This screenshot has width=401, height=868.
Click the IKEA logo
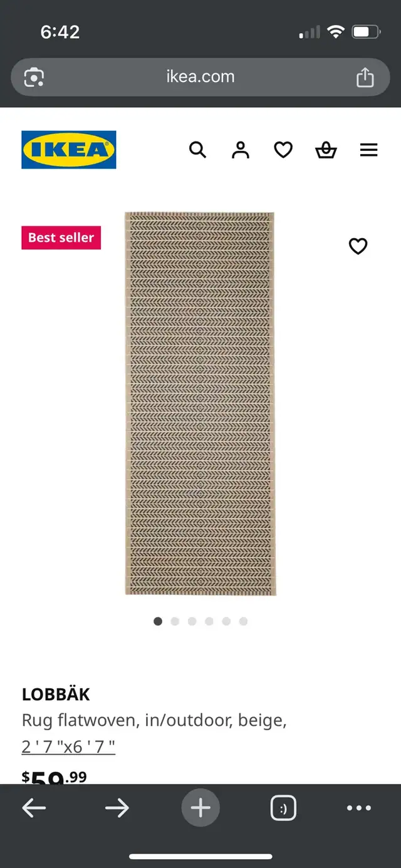[69, 150]
